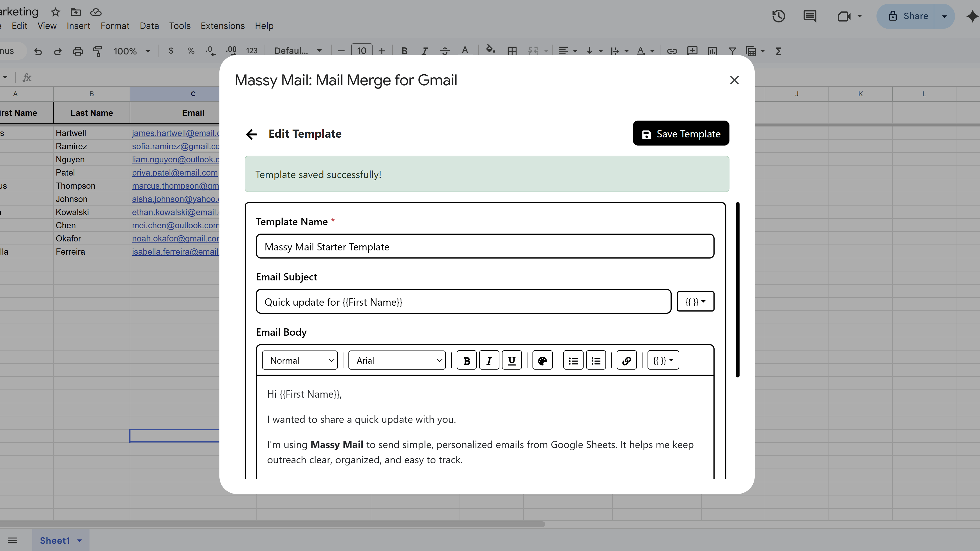
Task: Click the insert link icon in Email Body toolbar
Action: tap(626, 360)
